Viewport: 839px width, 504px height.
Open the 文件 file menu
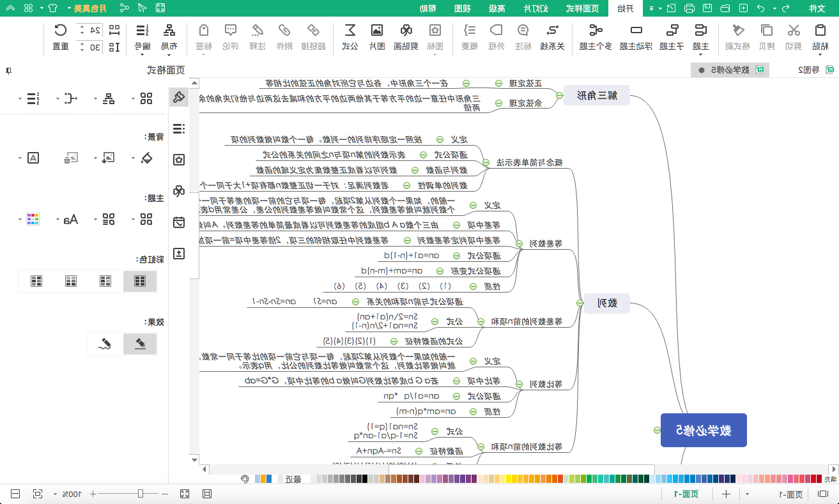pyautogui.click(x=817, y=8)
